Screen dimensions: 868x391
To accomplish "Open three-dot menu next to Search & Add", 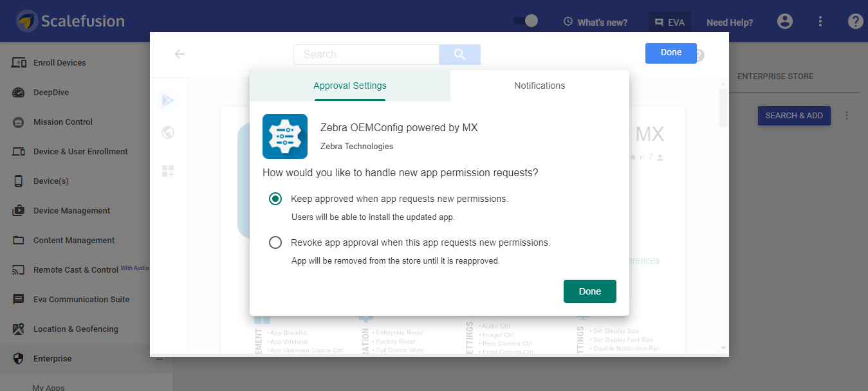I will click(847, 116).
